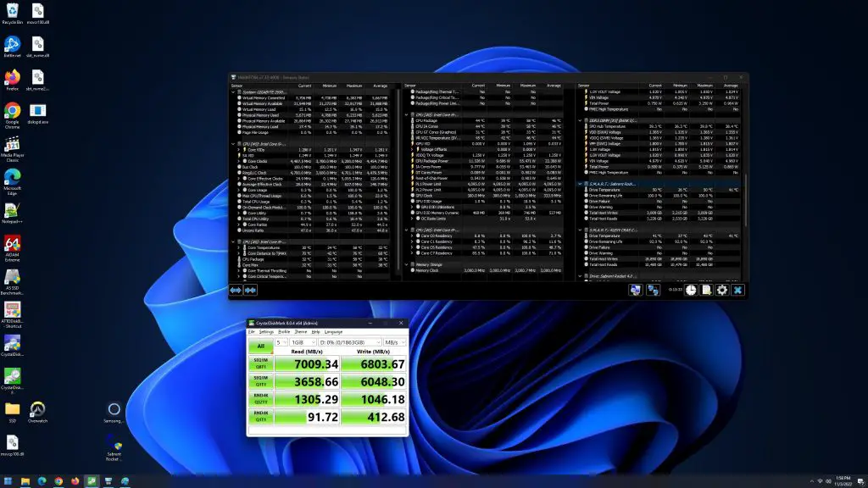The width and height of the screenshot is (868, 488).
Task: Click the CrystalDiskMark comment field below results
Action: click(x=328, y=430)
